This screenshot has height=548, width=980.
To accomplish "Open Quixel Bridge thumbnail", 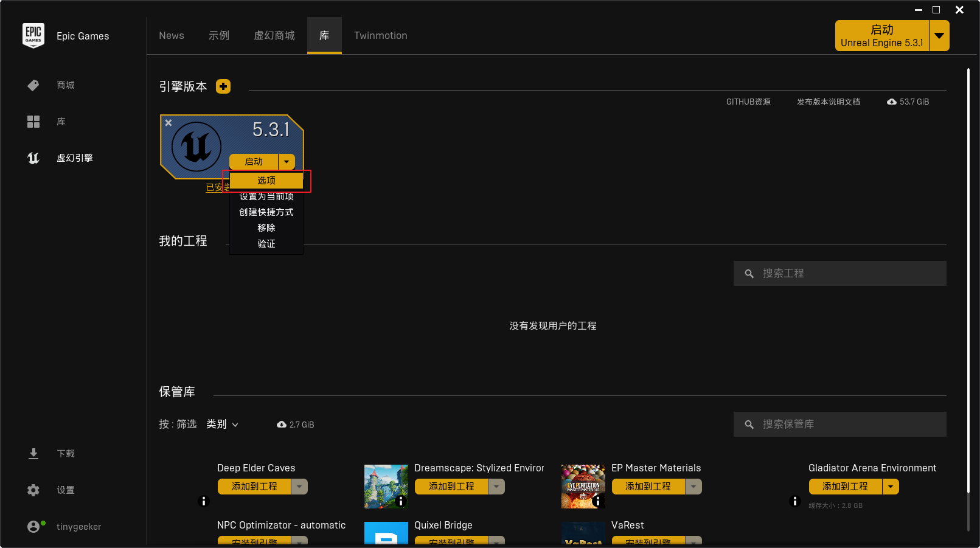I will click(386, 533).
